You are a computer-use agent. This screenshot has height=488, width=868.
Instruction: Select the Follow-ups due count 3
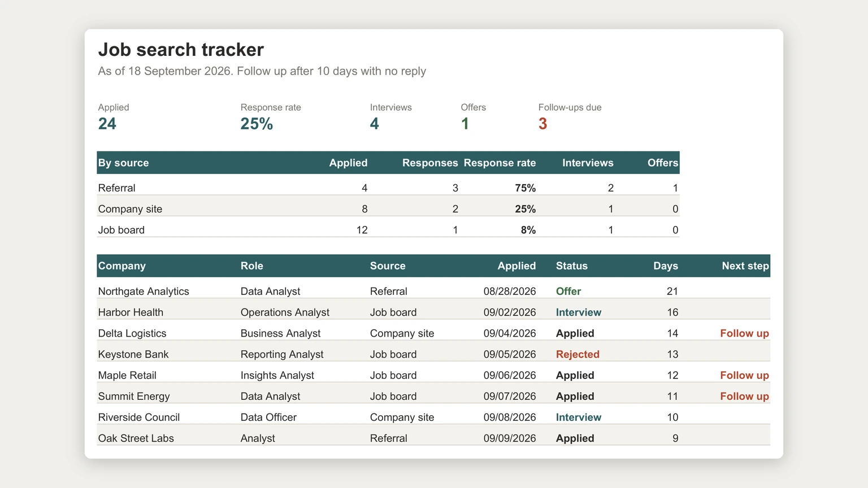coord(542,124)
